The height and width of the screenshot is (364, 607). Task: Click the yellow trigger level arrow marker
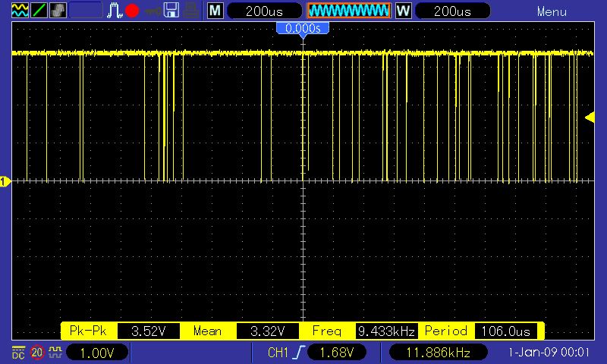590,116
